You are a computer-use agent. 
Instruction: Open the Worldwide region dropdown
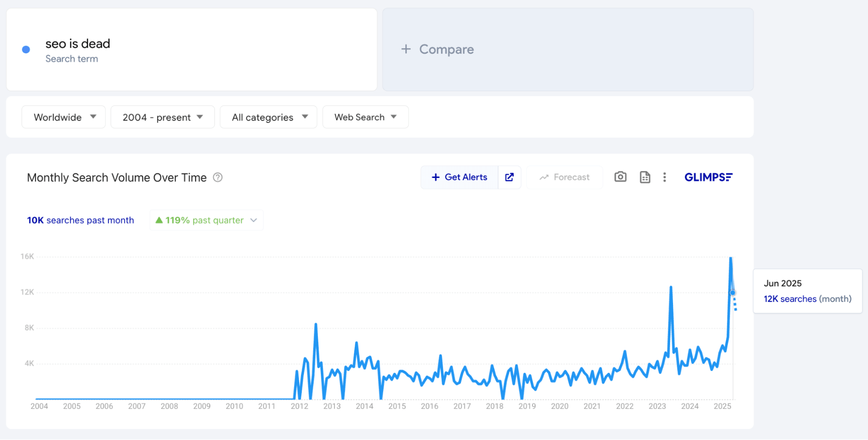coord(64,117)
